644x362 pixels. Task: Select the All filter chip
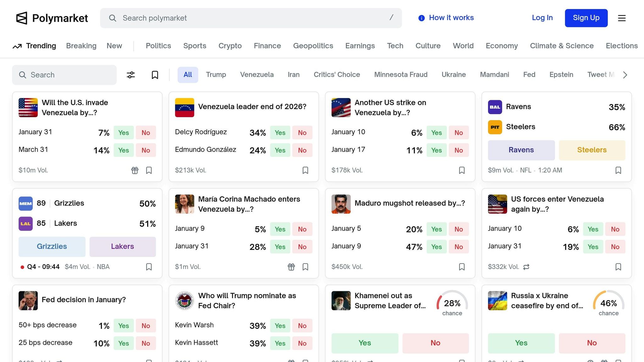pos(188,75)
